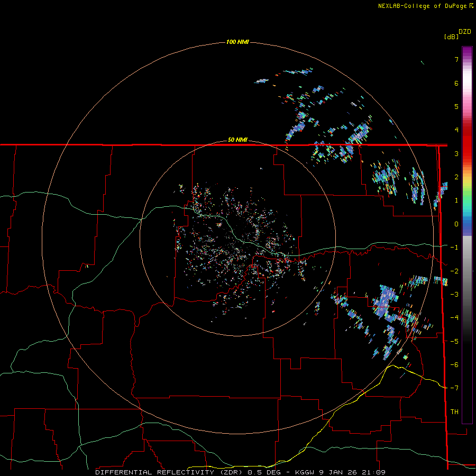Click the TH threshold label in legend

[454, 412]
